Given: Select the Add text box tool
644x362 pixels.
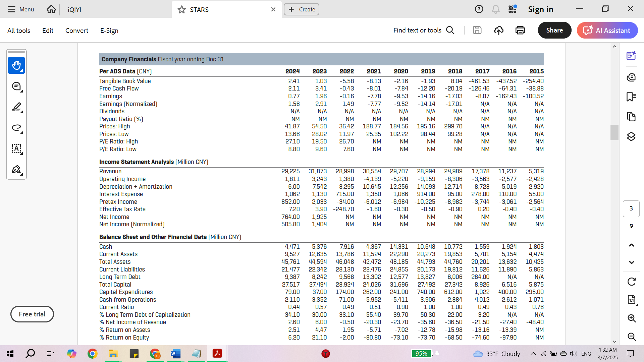Looking at the screenshot, I should pyautogui.click(x=16, y=149).
